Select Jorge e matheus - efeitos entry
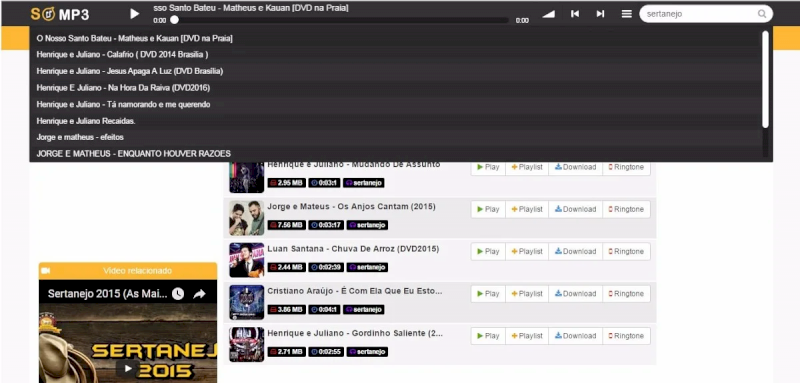Screen dimensions: 800x383 point(80,137)
